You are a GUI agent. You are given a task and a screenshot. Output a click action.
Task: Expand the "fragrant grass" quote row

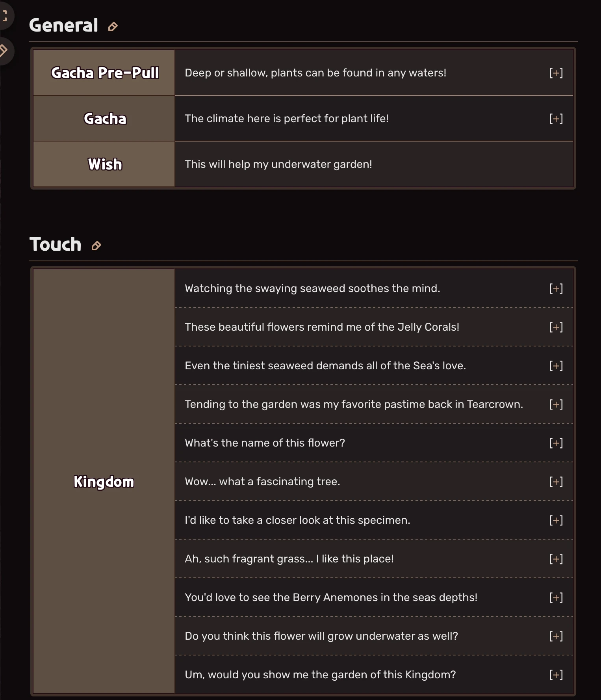tap(556, 559)
